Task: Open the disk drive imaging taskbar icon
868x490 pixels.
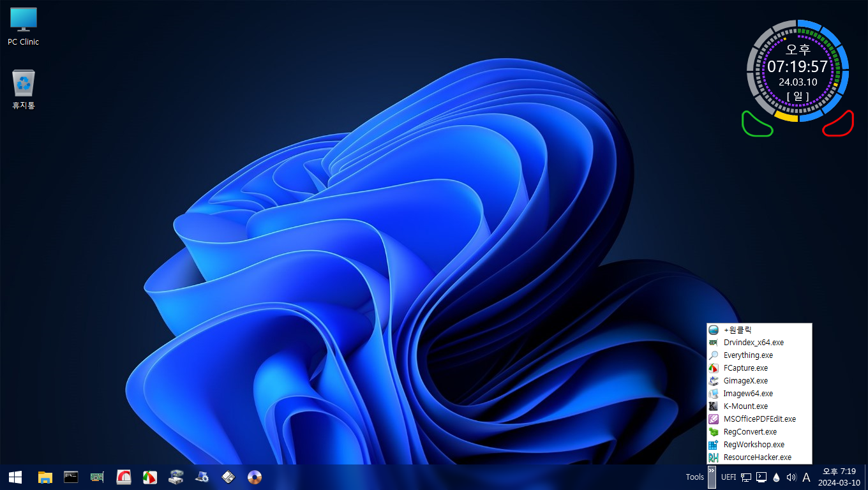Action: 176,477
